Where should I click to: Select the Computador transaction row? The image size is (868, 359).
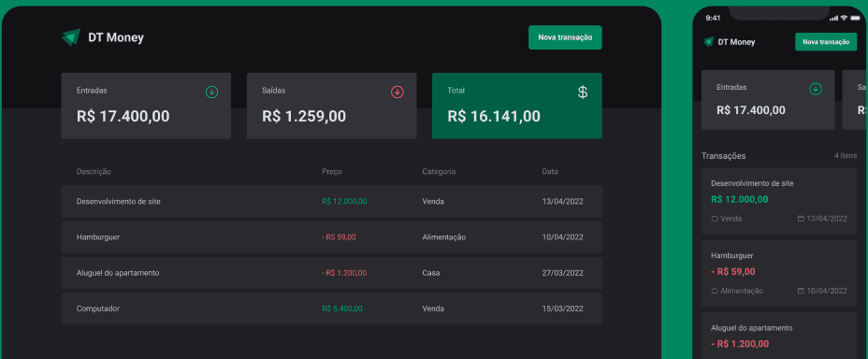[x=332, y=309]
